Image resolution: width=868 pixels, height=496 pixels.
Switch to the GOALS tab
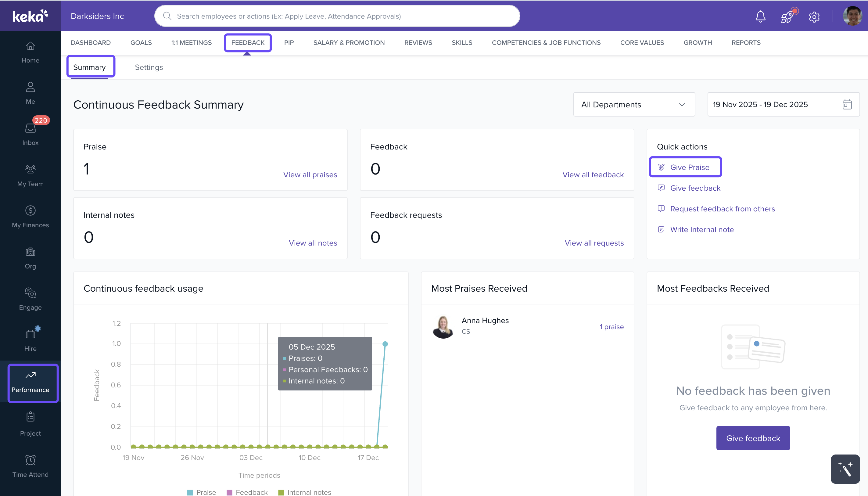[141, 43]
